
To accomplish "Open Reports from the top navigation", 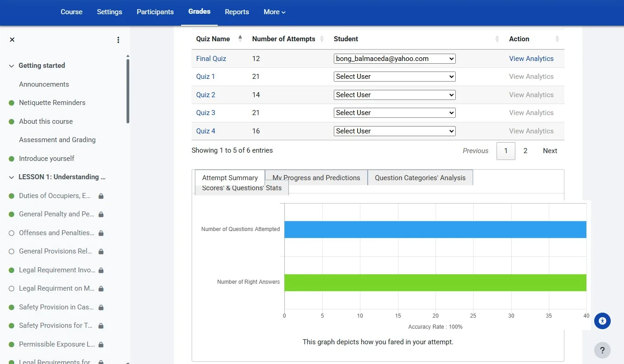I will click(x=237, y=12).
